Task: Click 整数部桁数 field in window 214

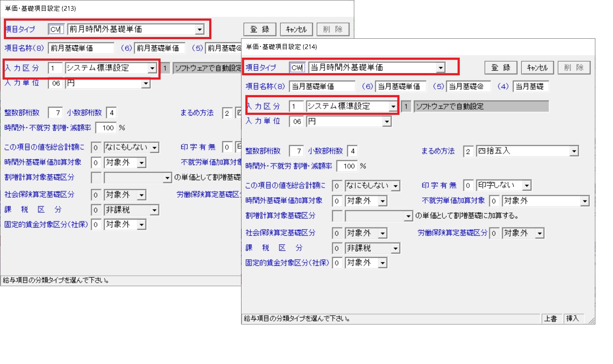Action: pyautogui.click(x=297, y=151)
